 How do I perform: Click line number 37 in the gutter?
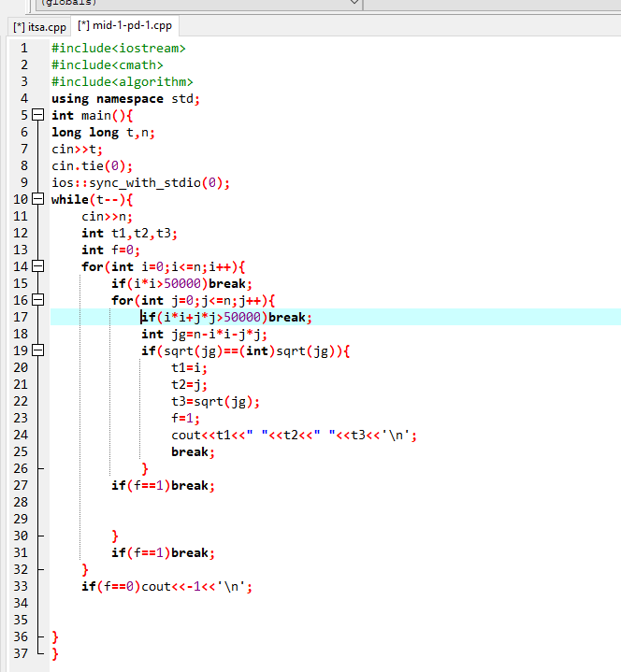21,653
